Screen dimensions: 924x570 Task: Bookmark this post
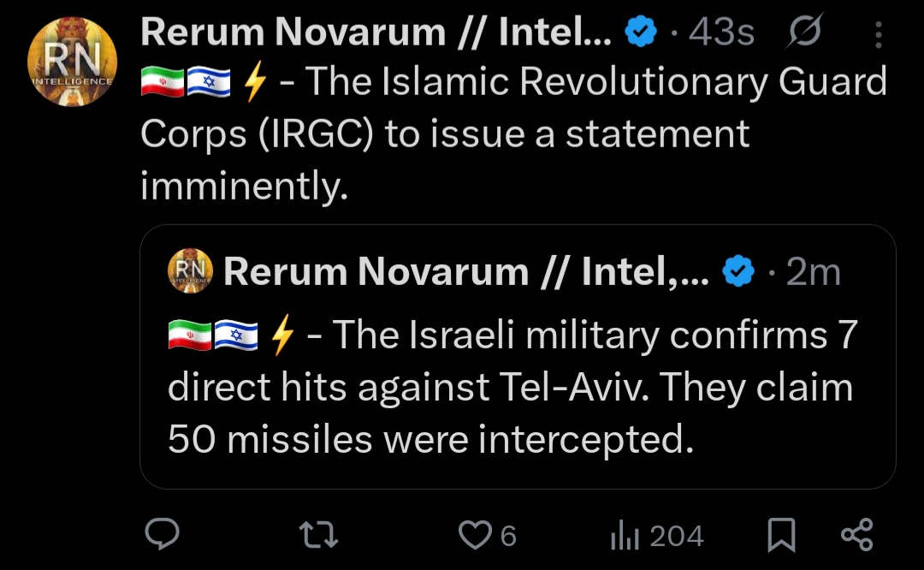click(x=781, y=535)
